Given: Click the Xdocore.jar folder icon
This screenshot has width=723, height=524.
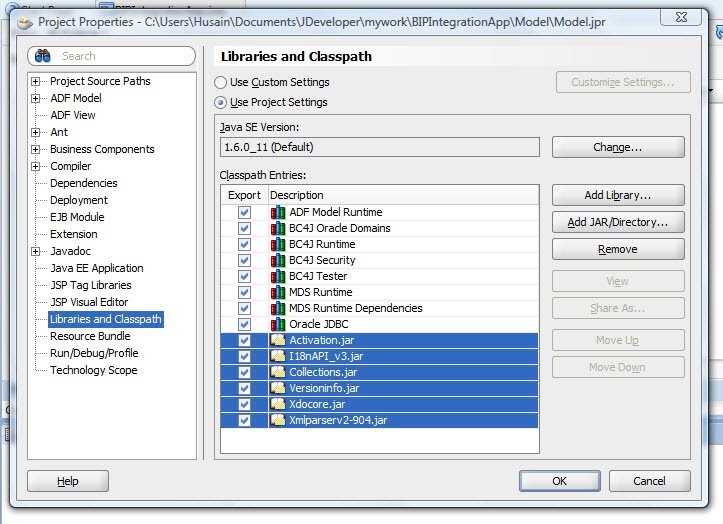Looking at the screenshot, I should point(278,404).
